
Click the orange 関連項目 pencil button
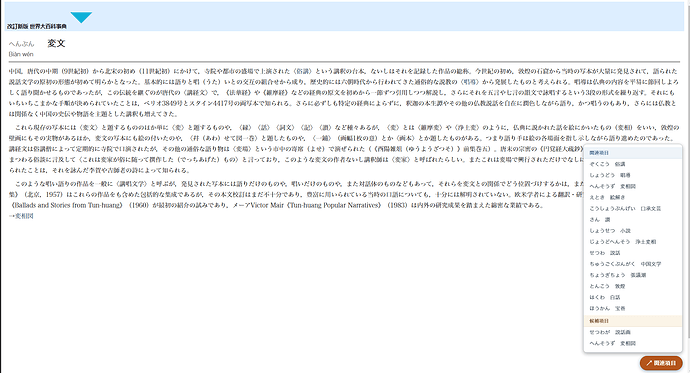[x=661, y=363]
